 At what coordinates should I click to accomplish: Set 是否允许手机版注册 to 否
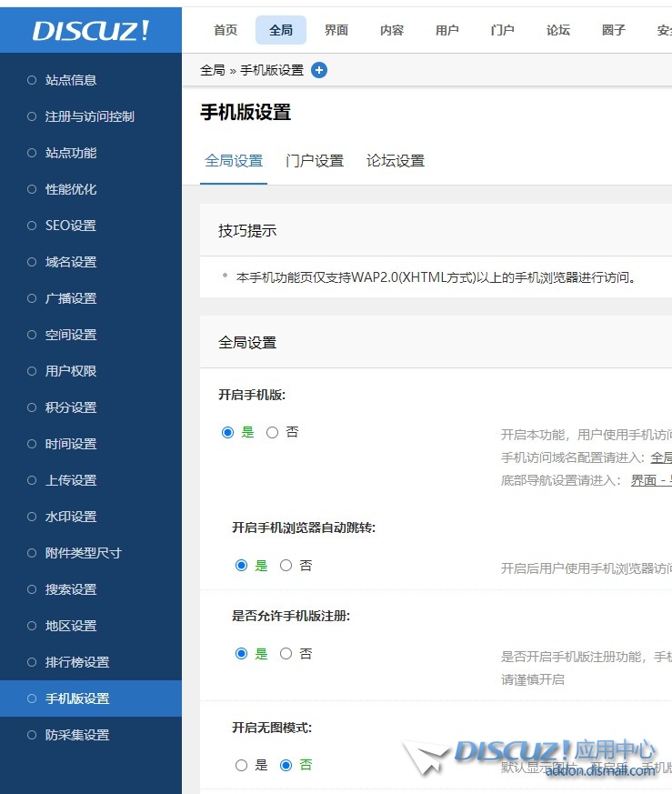tap(286, 654)
